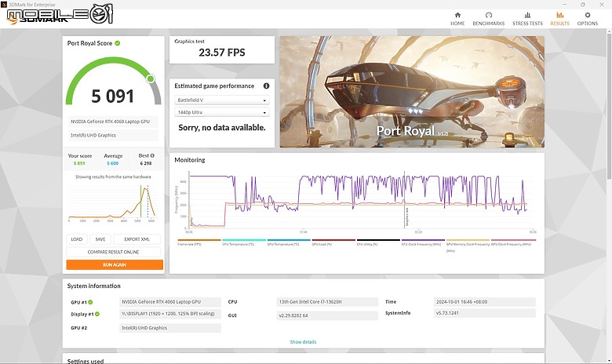This screenshot has height=364, width=612.
Task: Click the 13th Gen Intel Core i7-13620H field
Action: point(327,302)
